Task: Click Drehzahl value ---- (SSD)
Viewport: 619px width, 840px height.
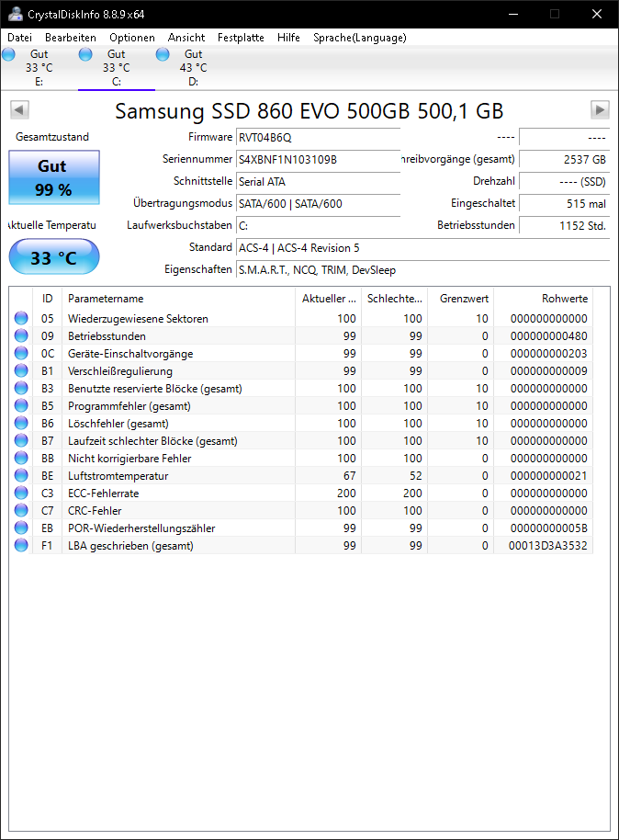Action: [565, 182]
